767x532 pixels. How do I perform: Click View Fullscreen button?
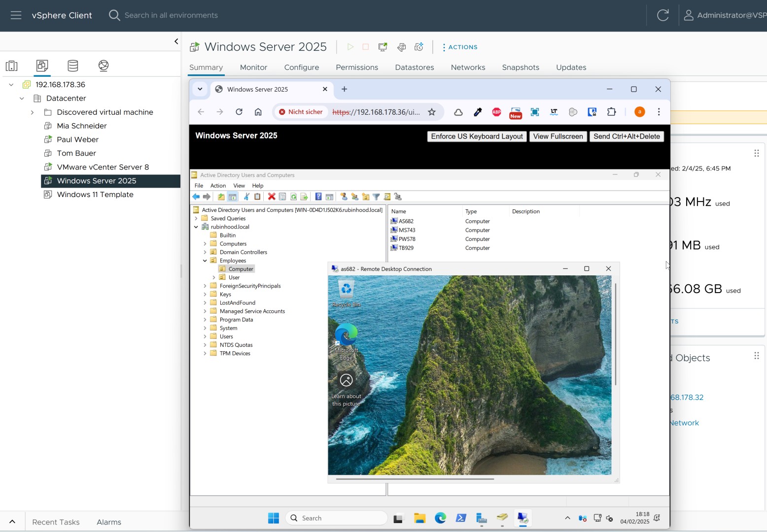pos(558,136)
